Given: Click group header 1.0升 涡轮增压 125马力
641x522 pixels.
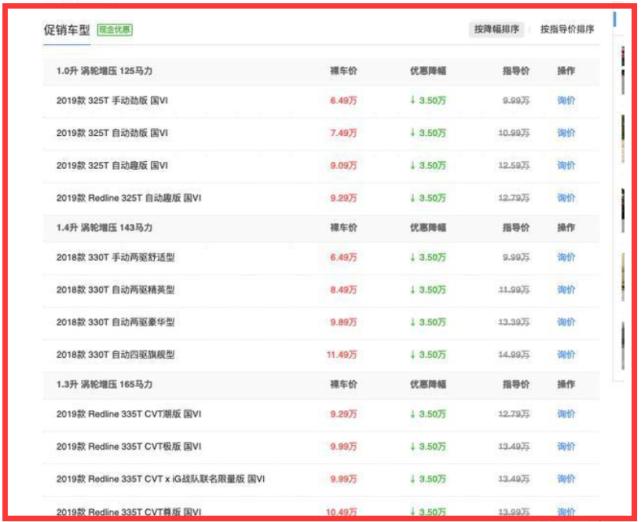Looking at the screenshot, I should coord(104,71).
